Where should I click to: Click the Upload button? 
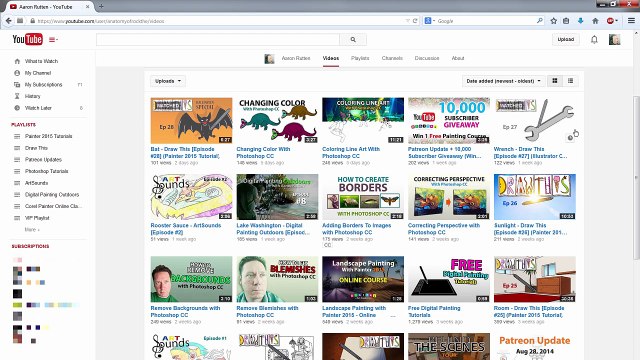coord(566,39)
